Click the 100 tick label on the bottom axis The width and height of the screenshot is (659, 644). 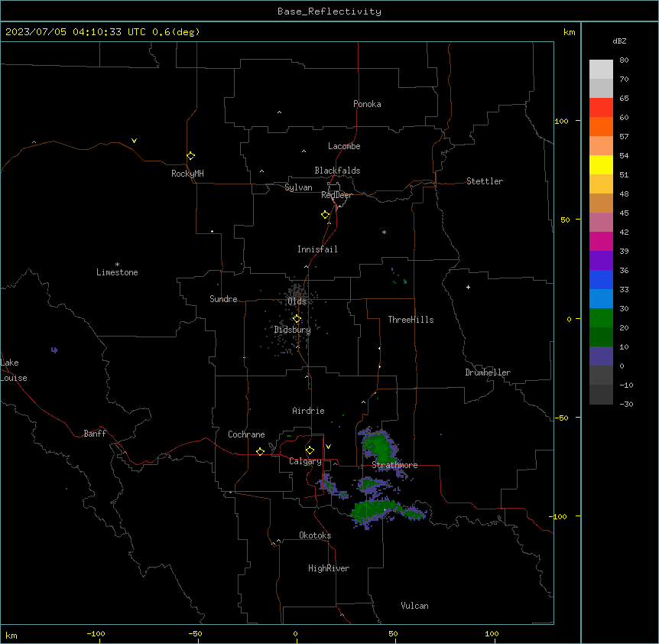coord(492,633)
